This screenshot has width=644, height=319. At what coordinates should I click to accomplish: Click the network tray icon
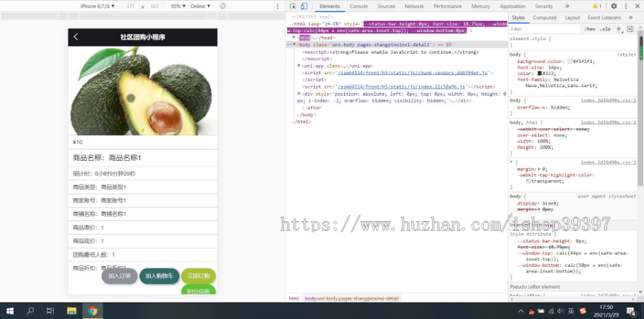(x=551, y=311)
